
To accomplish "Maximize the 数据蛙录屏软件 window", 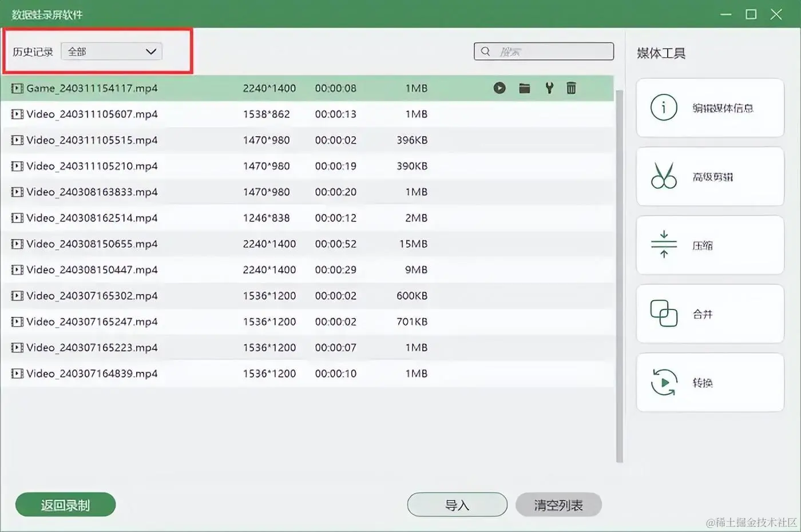I will (751, 14).
